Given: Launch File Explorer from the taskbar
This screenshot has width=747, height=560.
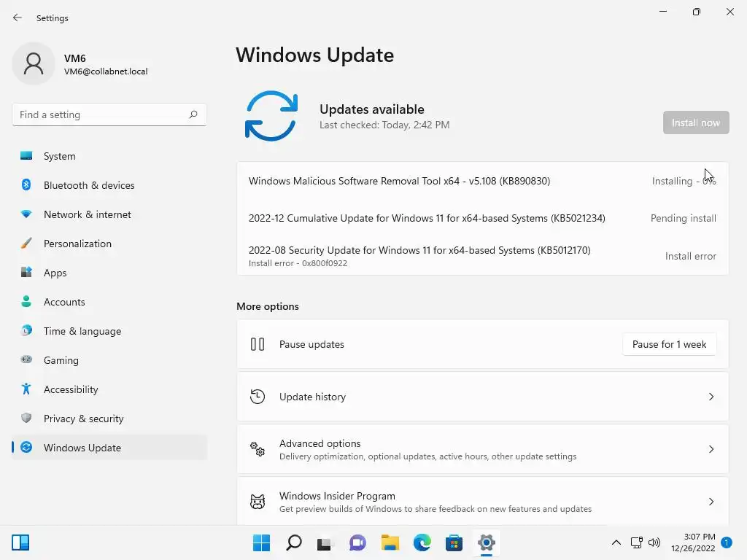Looking at the screenshot, I should tap(390, 542).
